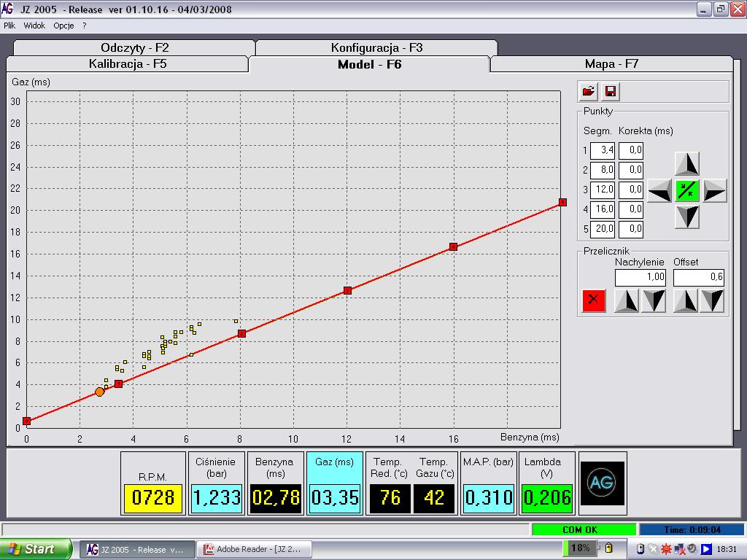Click Korekta field for segment 4

[631, 209]
